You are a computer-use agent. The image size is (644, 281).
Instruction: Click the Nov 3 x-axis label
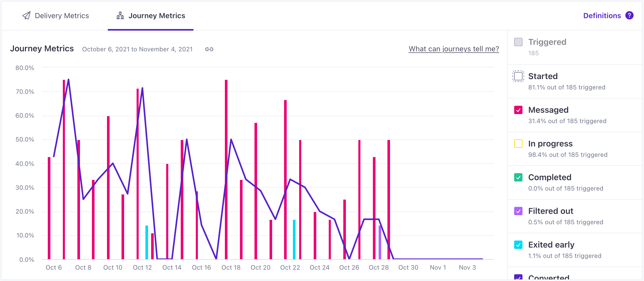[467, 268]
